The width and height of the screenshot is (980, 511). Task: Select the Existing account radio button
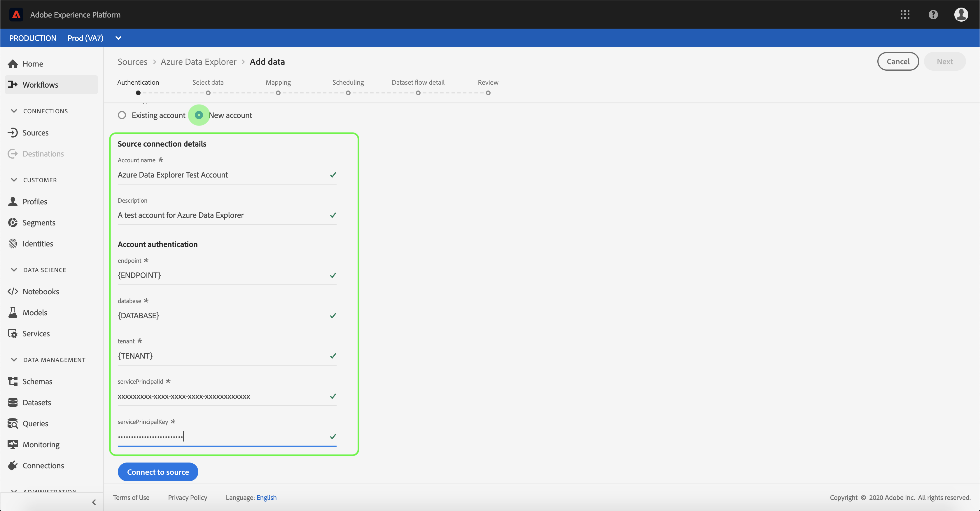(x=122, y=115)
